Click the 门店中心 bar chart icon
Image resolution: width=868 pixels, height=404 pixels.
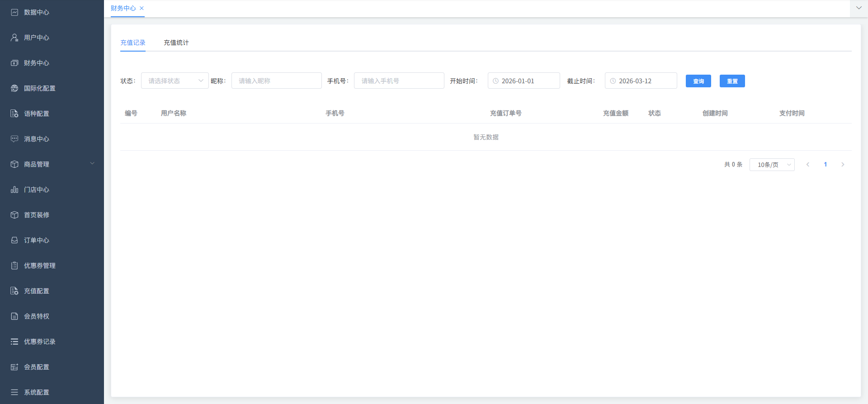click(14, 190)
